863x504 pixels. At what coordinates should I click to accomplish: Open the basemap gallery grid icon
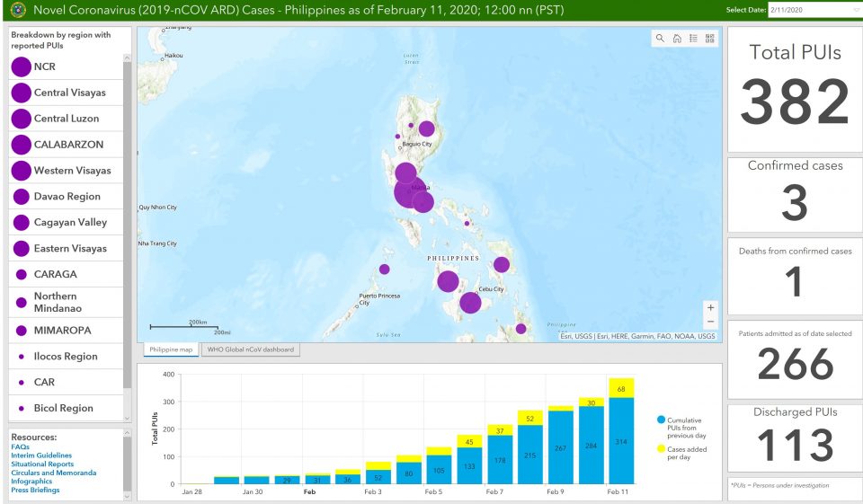click(709, 39)
